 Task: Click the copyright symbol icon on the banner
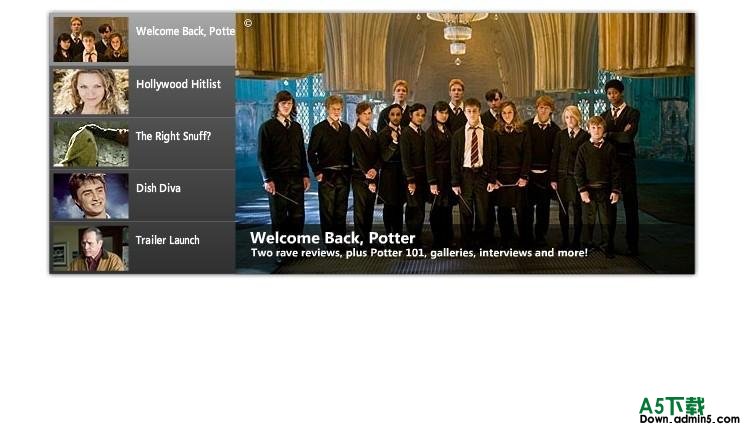coord(248,23)
